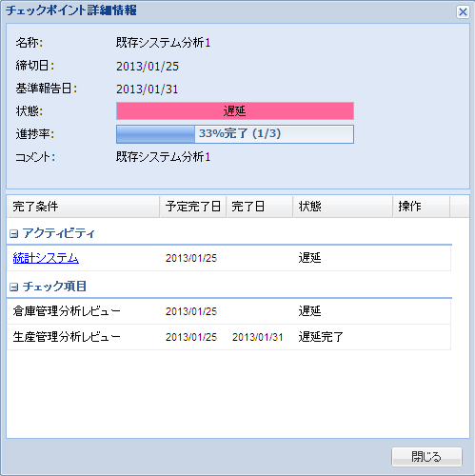This screenshot has width=475, height=476.
Task: Select the 倉庫管理分析レビュー row
Action: (x=228, y=311)
